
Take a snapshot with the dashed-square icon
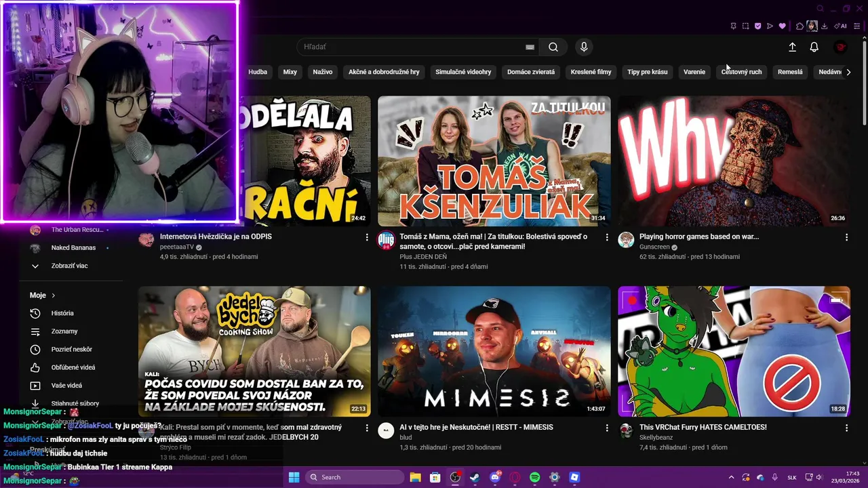pyautogui.click(x=745, y=26)
